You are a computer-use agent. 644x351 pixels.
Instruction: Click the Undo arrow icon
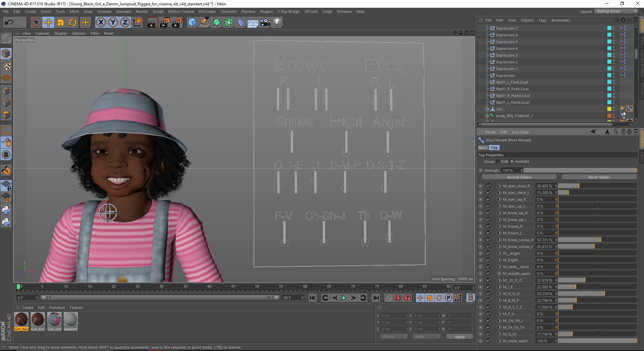pyautogui.click(x=9, y=23)
